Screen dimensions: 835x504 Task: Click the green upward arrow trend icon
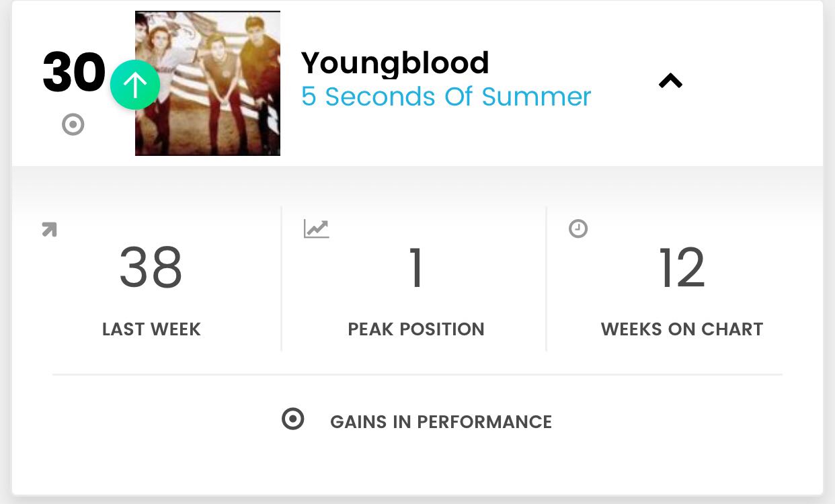click(x=135, y=85)
